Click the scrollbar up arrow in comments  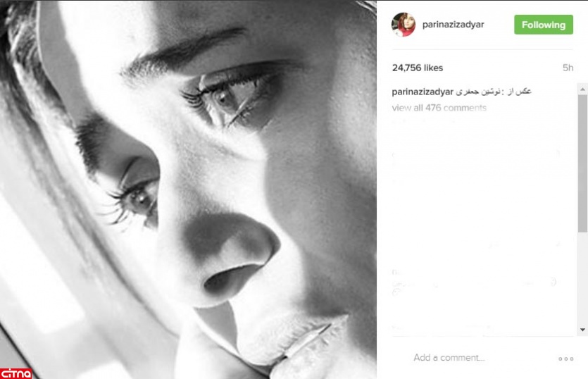coord(582,89)
